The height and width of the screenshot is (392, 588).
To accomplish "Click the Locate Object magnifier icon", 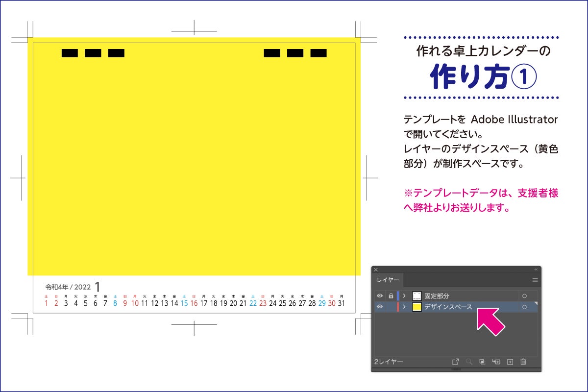I will [x=469, y=362].
